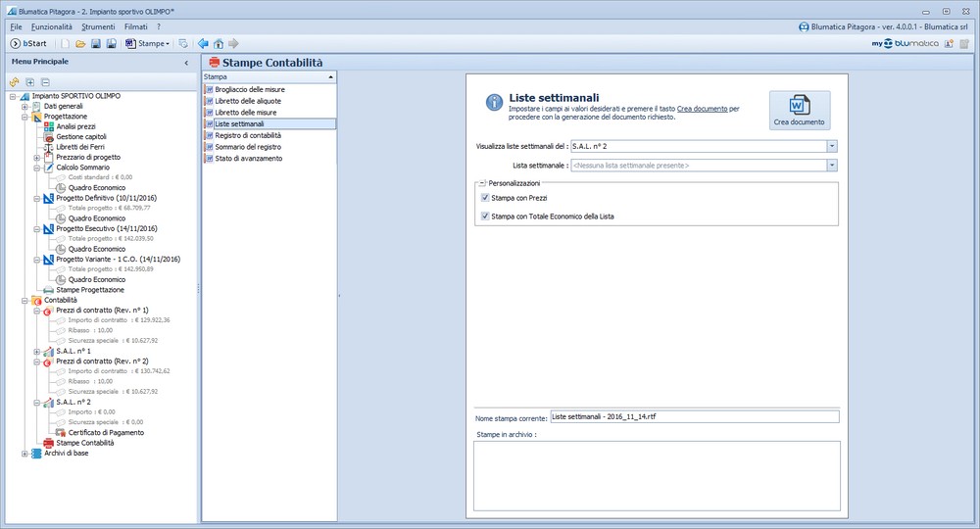Refresh the tree with yellow arrows icon
Viewport: 980px width, 529px height.
point(15,82)
